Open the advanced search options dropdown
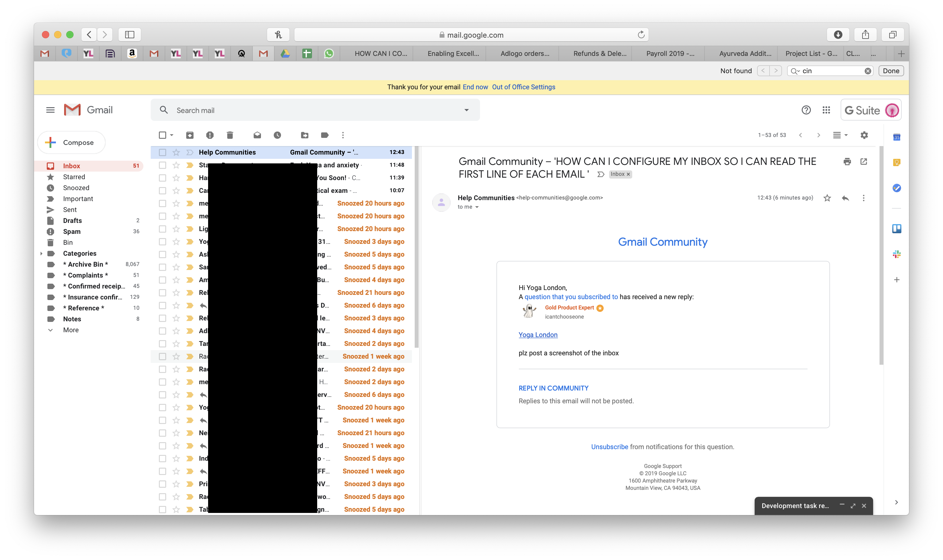 [467, 110]
